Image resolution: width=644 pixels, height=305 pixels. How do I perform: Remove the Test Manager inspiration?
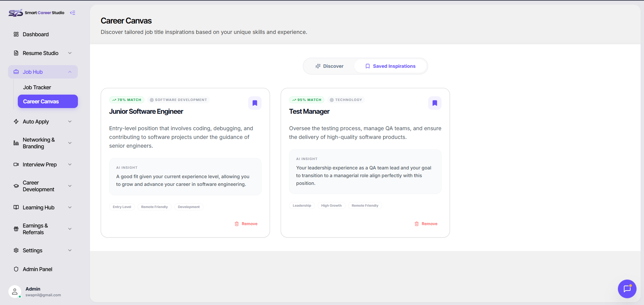click(x=426, y=224)
